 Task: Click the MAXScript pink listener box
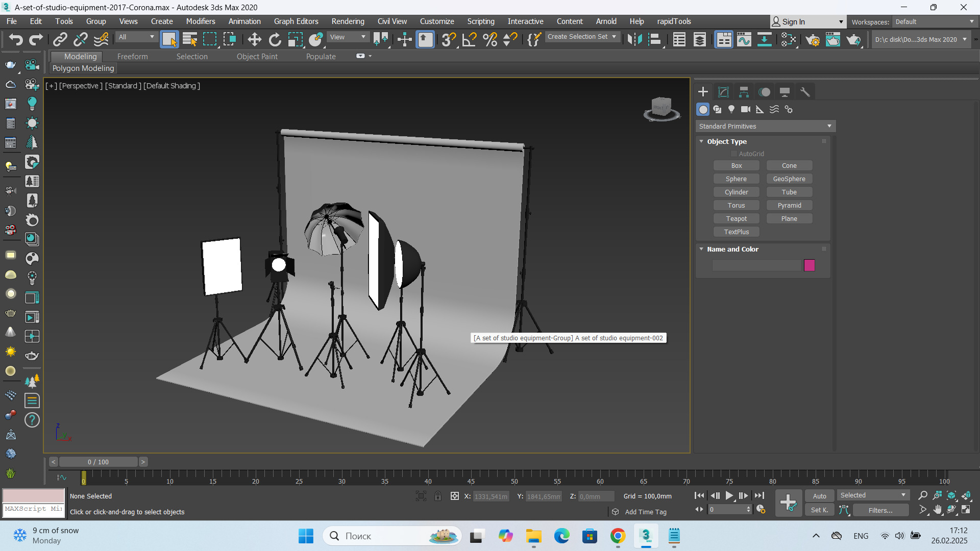(34, 495)
